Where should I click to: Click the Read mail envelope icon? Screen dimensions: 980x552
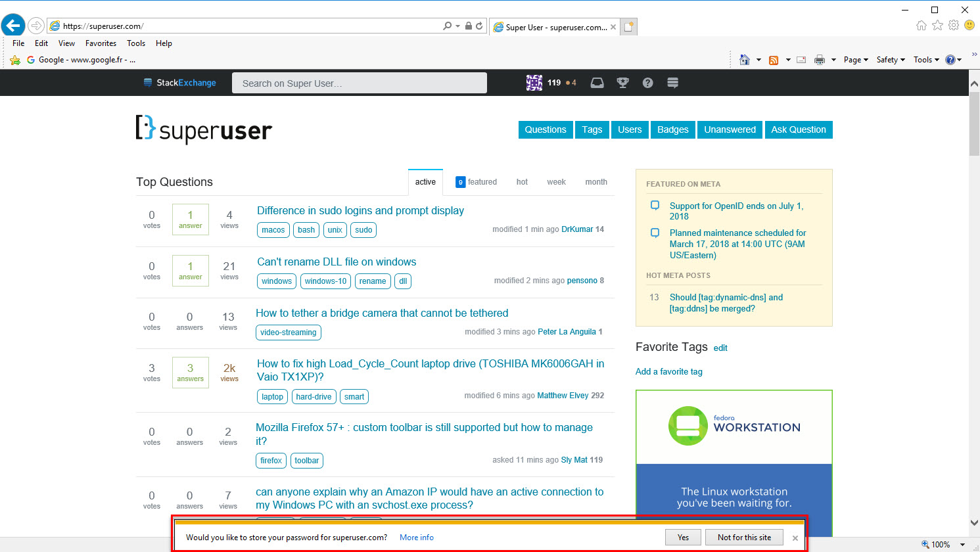tap(801, 60)
